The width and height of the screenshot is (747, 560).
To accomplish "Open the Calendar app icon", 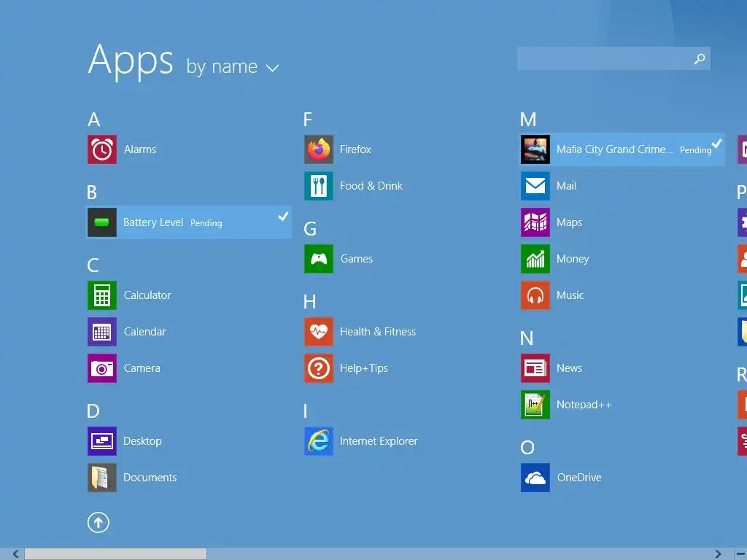I will click(102, 332).
